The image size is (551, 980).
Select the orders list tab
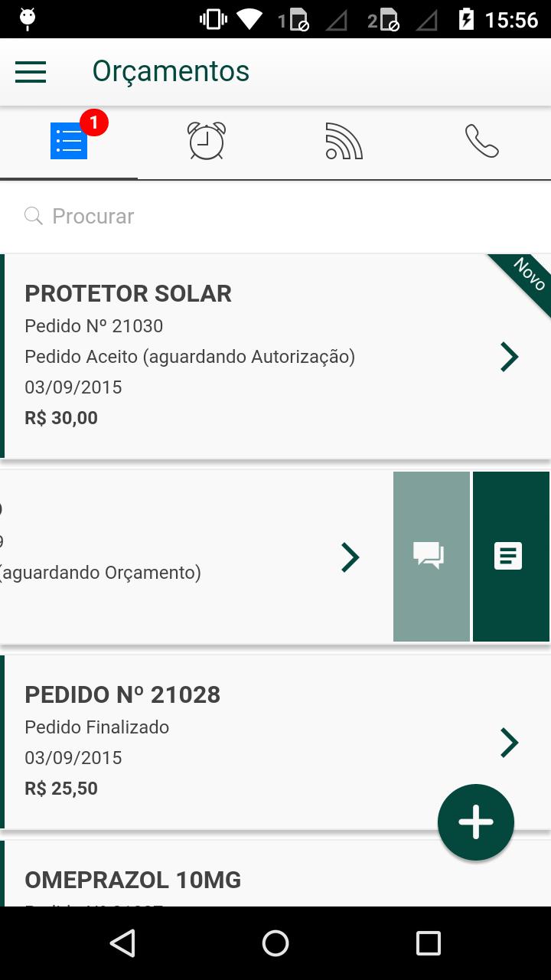(69, 141)
